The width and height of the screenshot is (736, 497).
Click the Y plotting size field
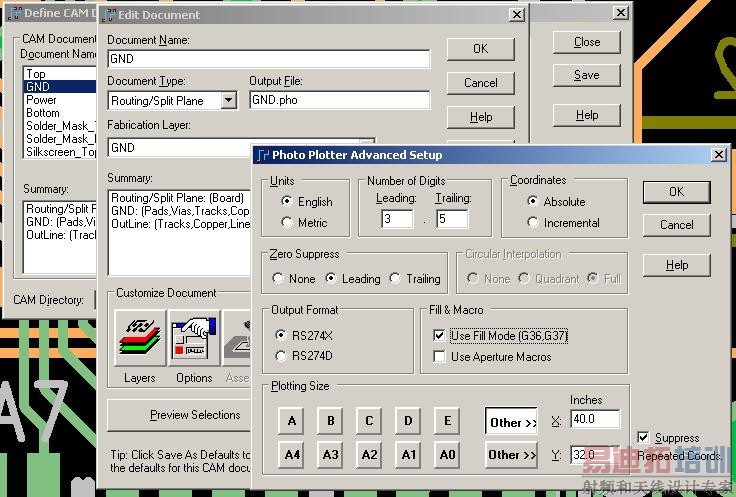pyautogui.click(x=595, y=454)
